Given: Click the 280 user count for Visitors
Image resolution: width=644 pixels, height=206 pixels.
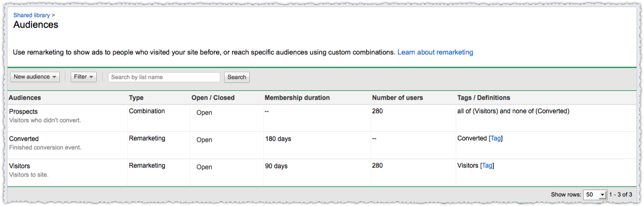Looking at the screenshot, I should pos(378,165).
